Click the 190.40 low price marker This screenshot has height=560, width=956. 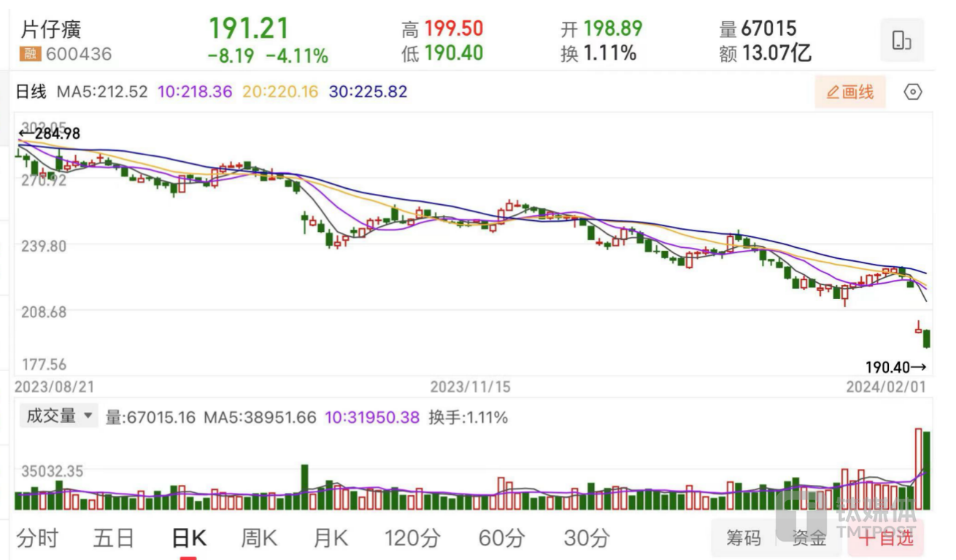pyautogui.click(x=895, y=367)
